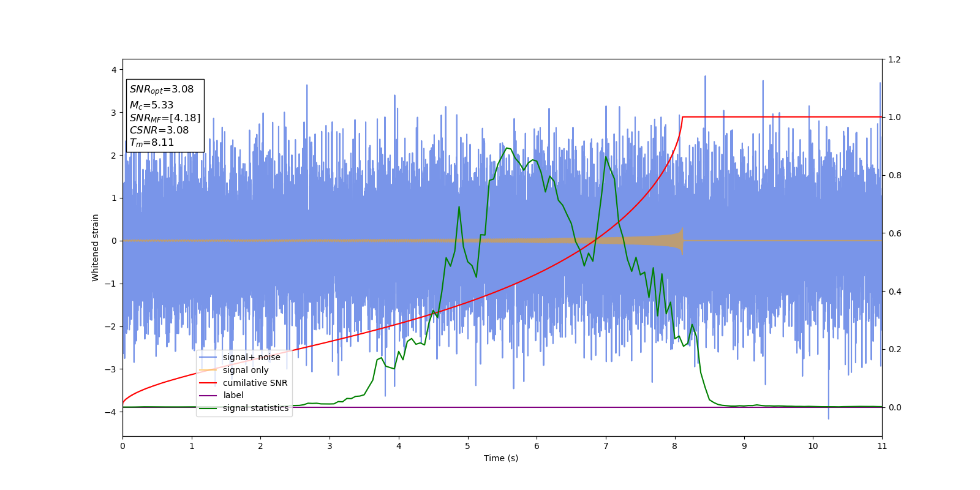This screenshot has height=490, width=980.
Task: Click the x-axis tick label 0
Action: tap(123, 446)
